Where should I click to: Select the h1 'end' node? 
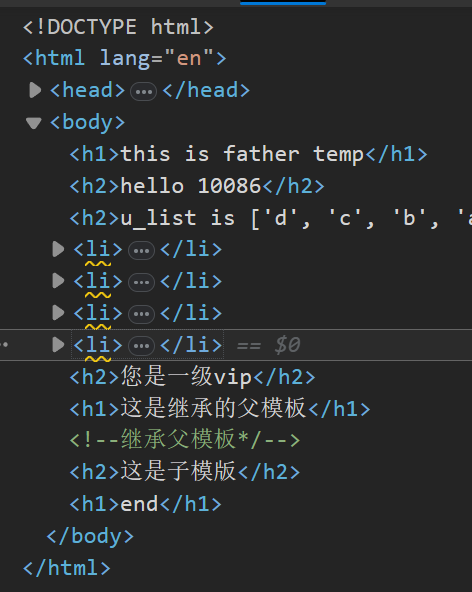(146, 504)
